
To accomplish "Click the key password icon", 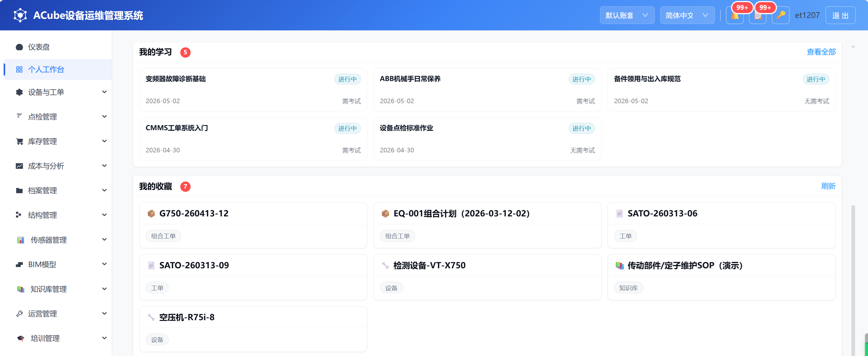I will click(780, 15).
